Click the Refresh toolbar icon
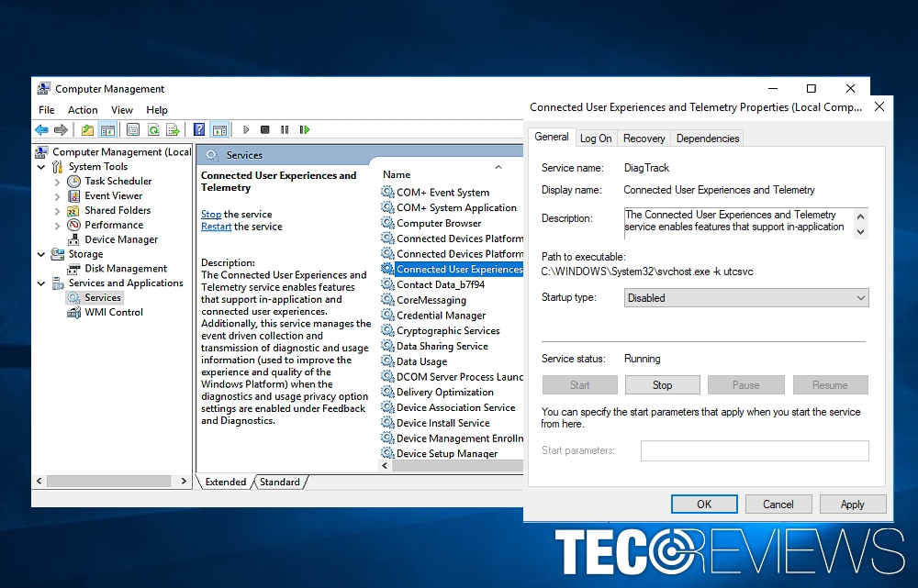This screenshot has width=918, height=588. pyautogui.click(x=153, y=130)
